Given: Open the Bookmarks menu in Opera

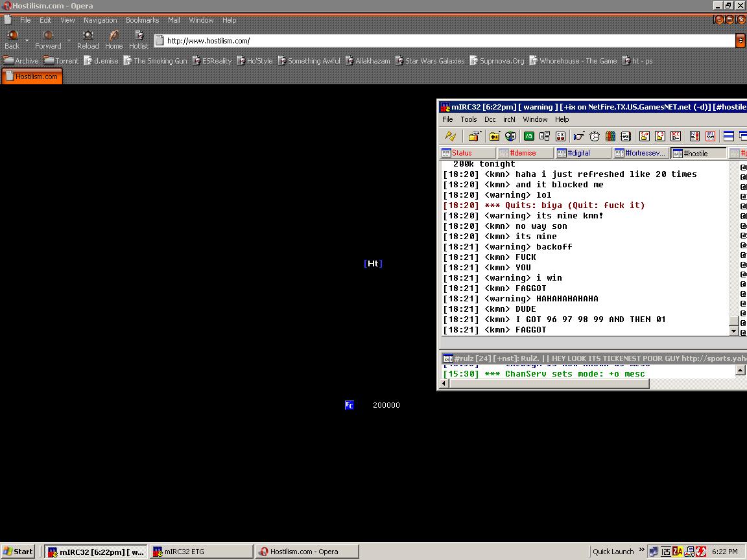Looking at the screenshot, I should click(x=142, y=20).
